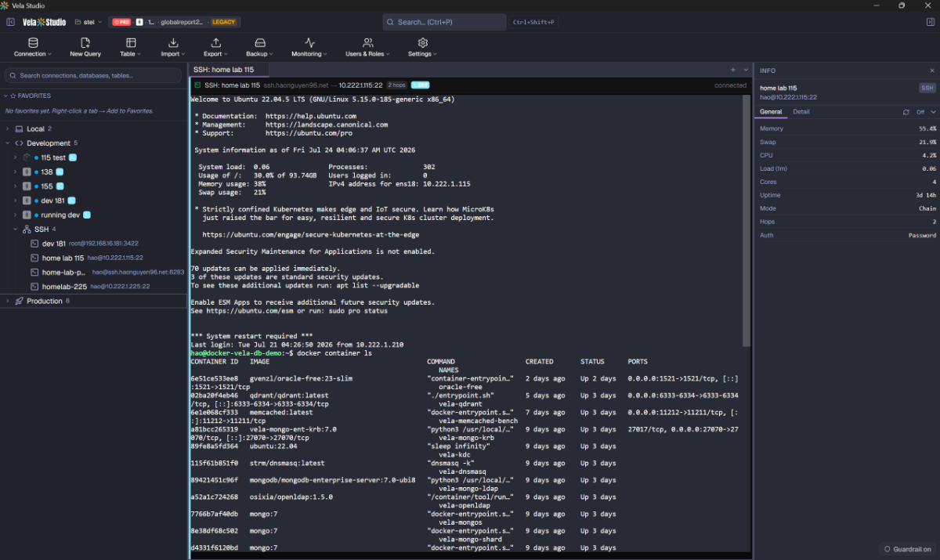Open the auto-refresh 'Off' dropdown

(926, 112)
